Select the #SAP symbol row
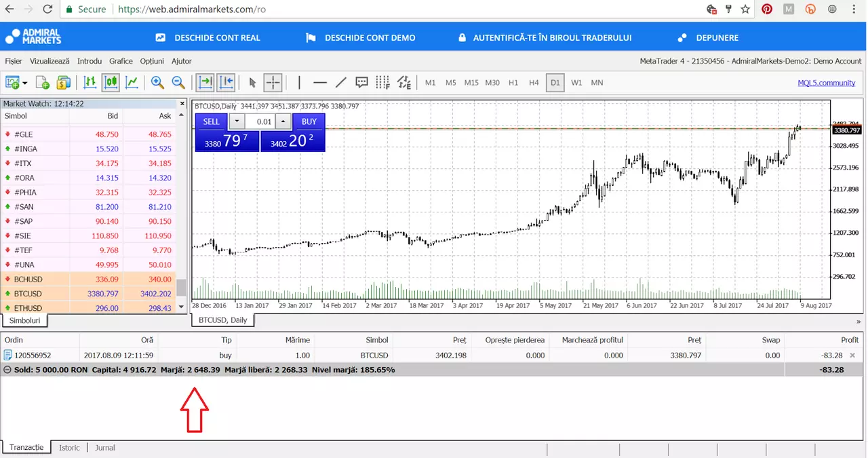 89,221
